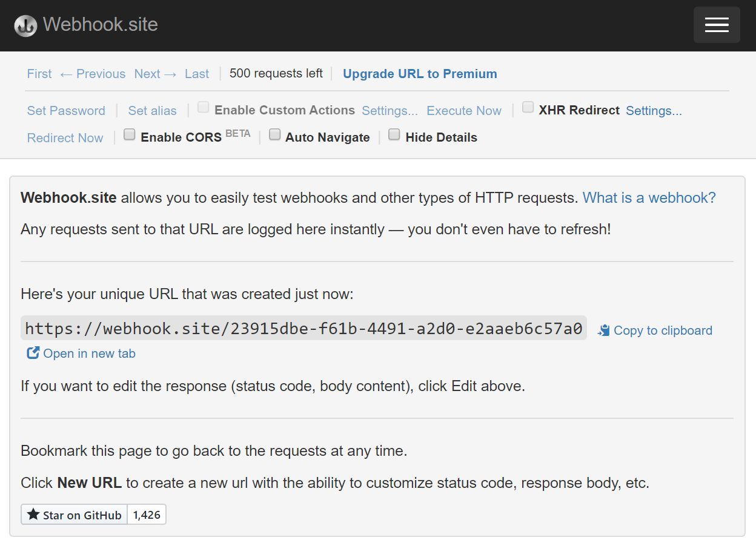Turn on the Enable CORS checkbox
This screenshot has width=756, height=546.
pyautogui.click(x=129, y=135)
